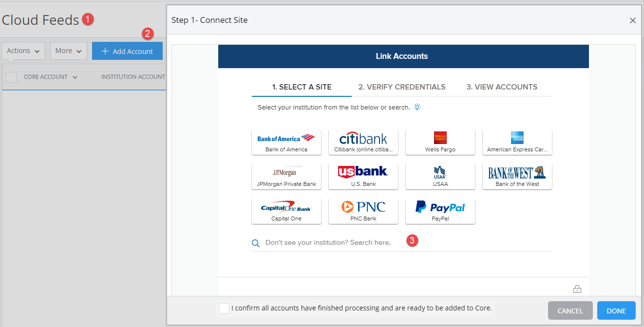Expand the Core Account column sort arrow
Viewport: 644px width, 327px height.
75,77
